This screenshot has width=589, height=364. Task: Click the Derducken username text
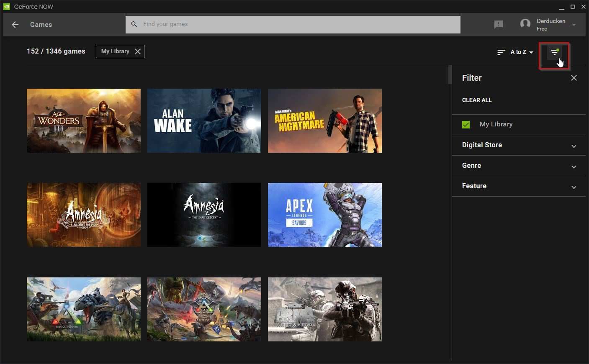tap(551, 21)
